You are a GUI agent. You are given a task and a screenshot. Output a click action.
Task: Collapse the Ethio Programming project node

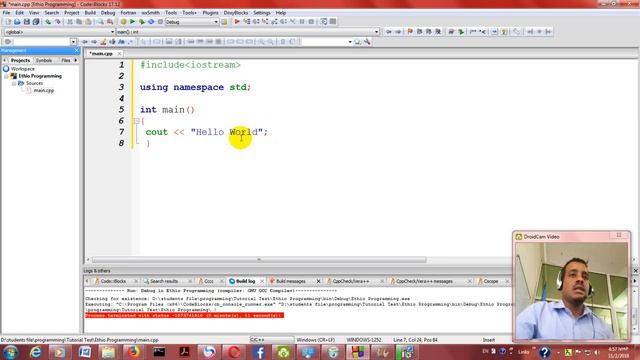[x=7, y=76]
